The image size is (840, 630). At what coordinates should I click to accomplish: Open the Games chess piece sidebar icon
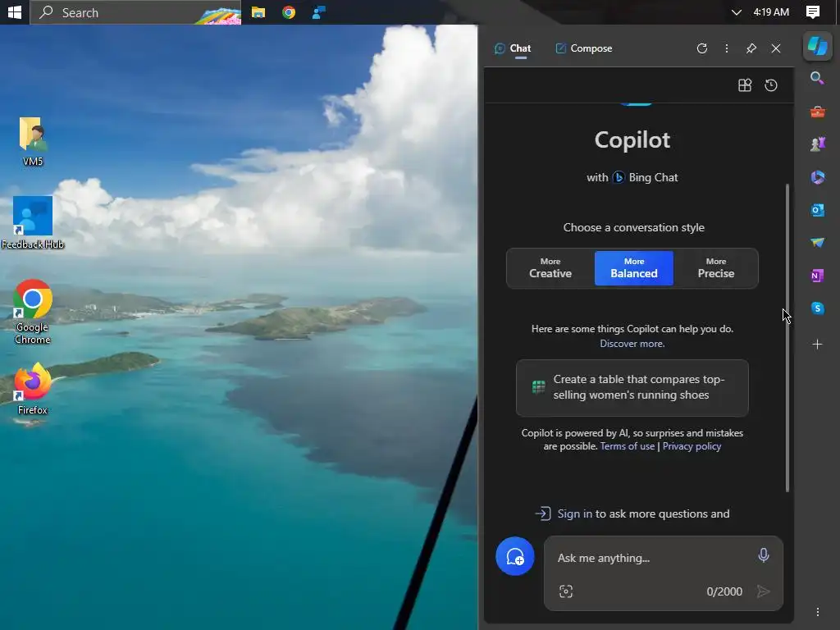click(818, 144)
